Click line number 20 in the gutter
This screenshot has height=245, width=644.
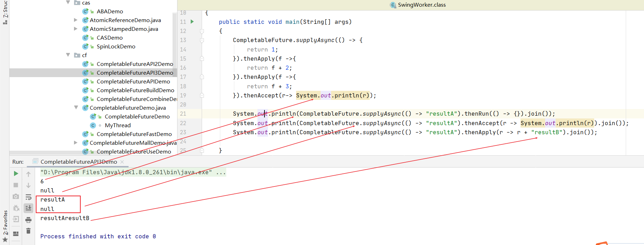tap(183, 104)
